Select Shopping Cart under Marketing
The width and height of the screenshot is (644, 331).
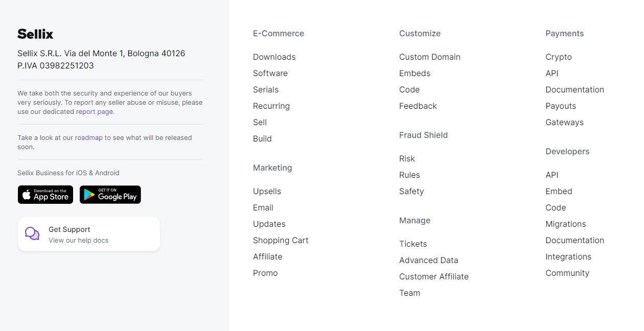click(x=281, y=240)
